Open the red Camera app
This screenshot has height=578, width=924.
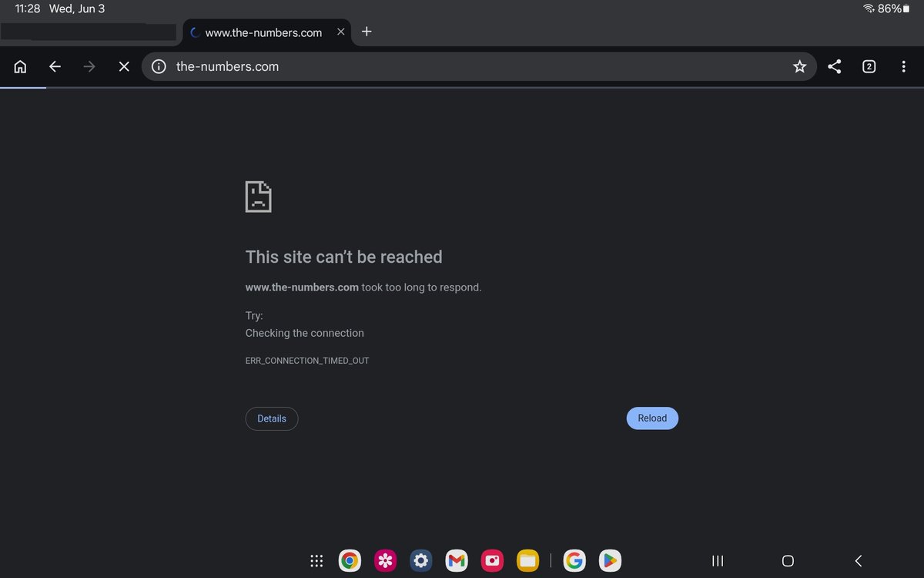coord(492,561)
